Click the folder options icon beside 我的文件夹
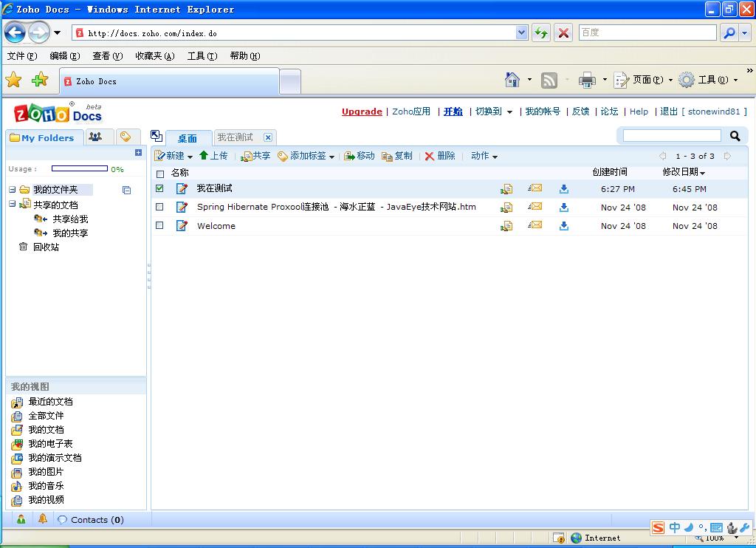 (126, 190)
